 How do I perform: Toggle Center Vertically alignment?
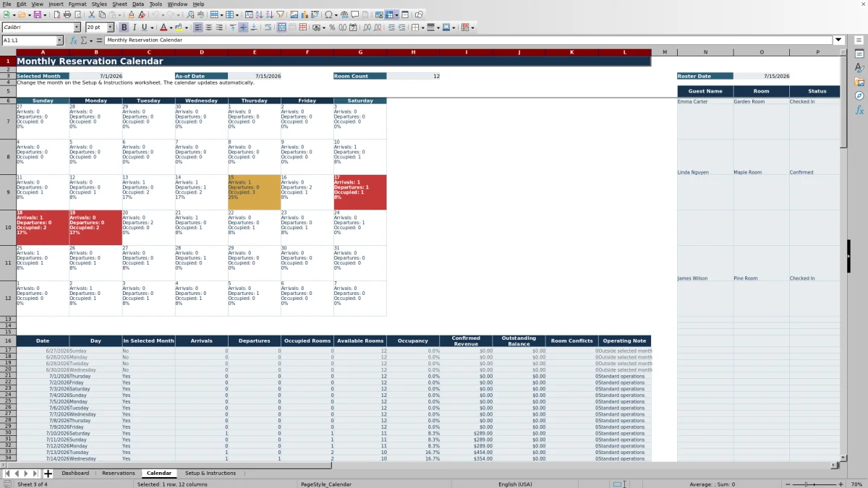click(x=243, y=27)
